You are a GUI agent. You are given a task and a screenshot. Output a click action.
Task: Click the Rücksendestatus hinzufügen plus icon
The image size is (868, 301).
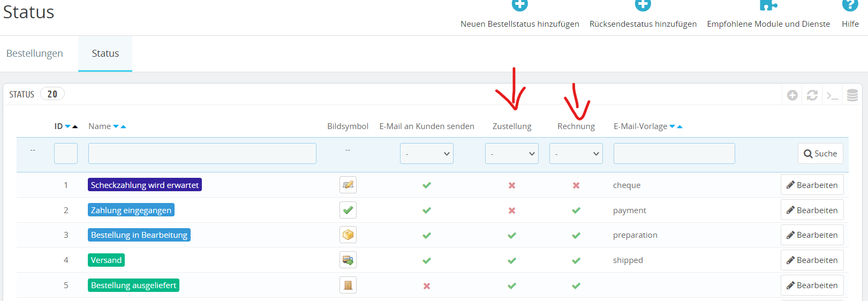coord(643,5)
